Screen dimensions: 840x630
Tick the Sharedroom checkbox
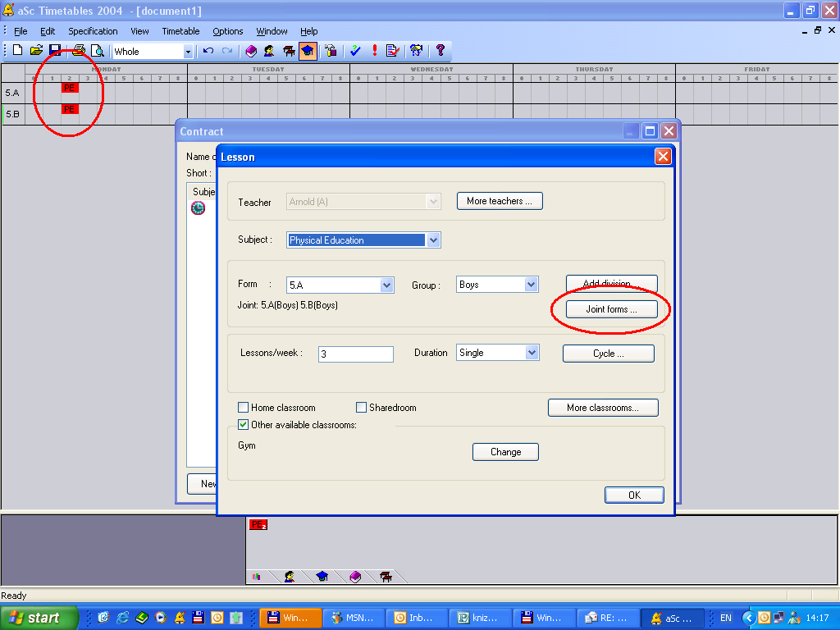tap(361, 408)
